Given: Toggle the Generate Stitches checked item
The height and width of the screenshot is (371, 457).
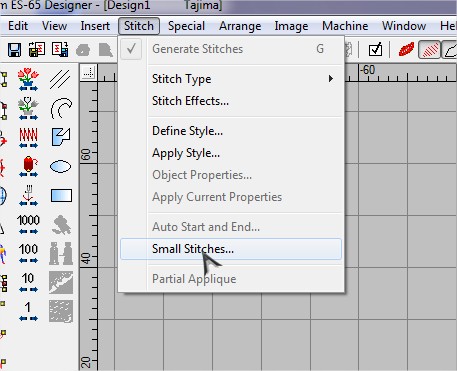Looking at the screenshot, I should 231,49.
